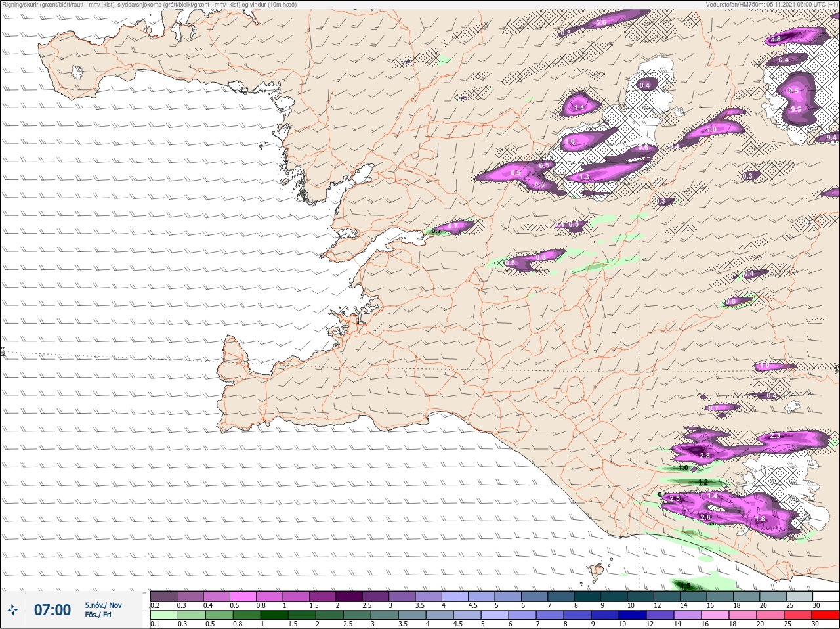Click the 2.3 snowfall value on map
Screen dimensions: 840x629
click(x=775, y=436)
